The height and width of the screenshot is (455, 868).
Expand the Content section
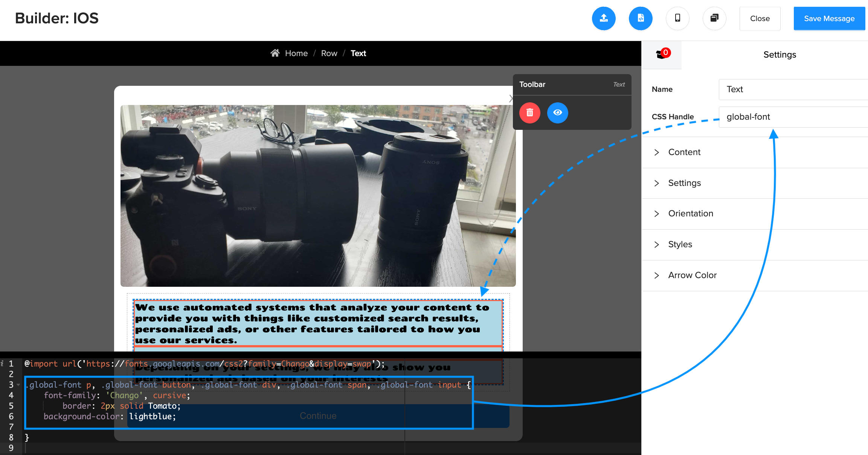pos(755,152)
